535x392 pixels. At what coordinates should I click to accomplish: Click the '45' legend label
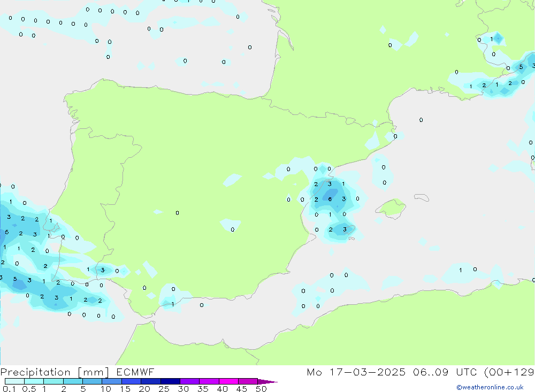pos(242,389)
